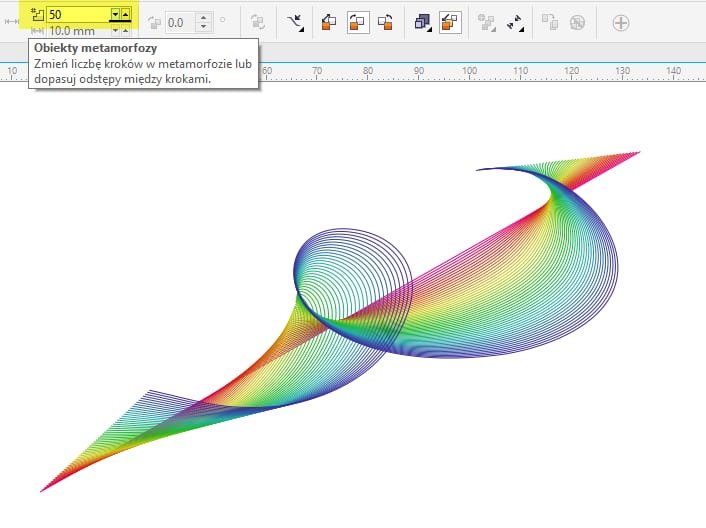Toggle the Clockwise blend option

[x=357, y=21]
